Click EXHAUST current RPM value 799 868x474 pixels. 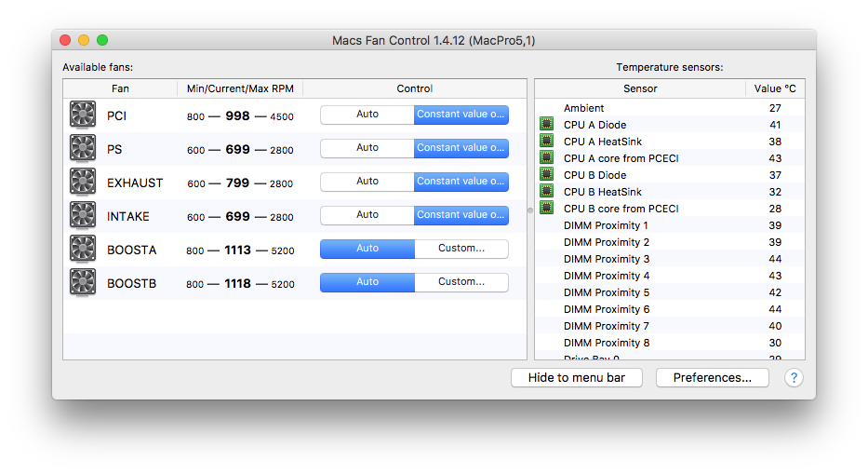237,183
